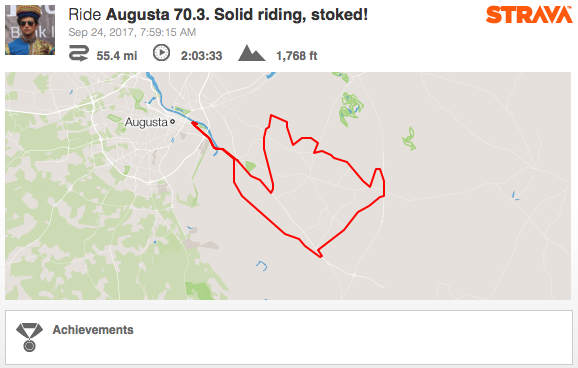Click the Strava logo
The image size is (578, 368).
[529, 15]
